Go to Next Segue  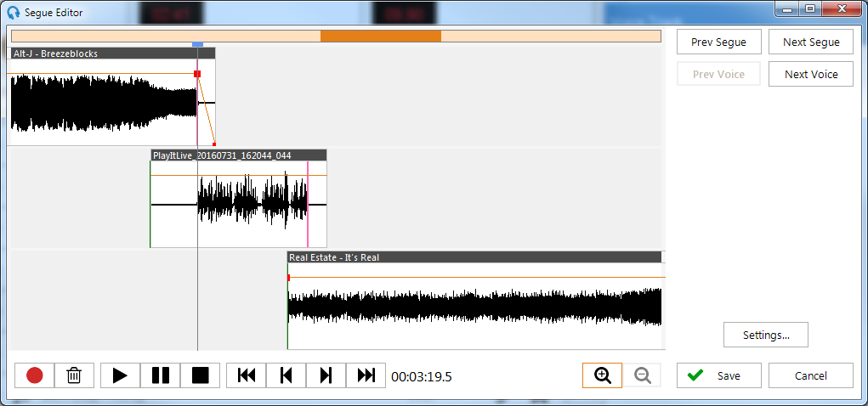811,42
